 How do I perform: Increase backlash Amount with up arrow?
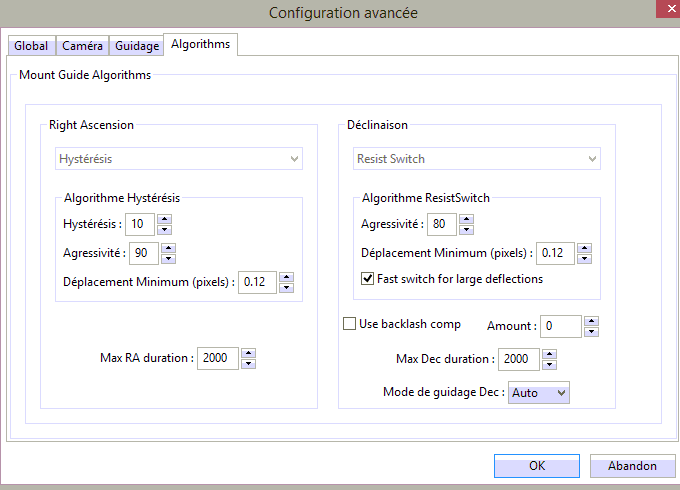pyautogui.click(x=591, y=322)
